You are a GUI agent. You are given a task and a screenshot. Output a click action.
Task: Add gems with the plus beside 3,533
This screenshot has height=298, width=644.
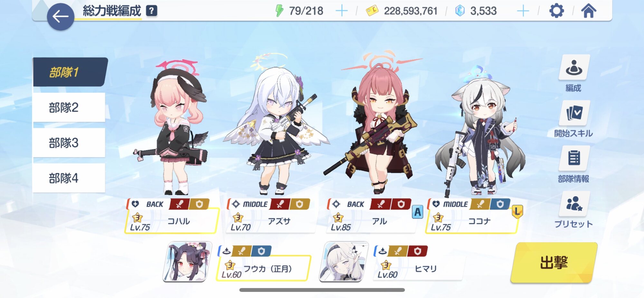[523, 11]
